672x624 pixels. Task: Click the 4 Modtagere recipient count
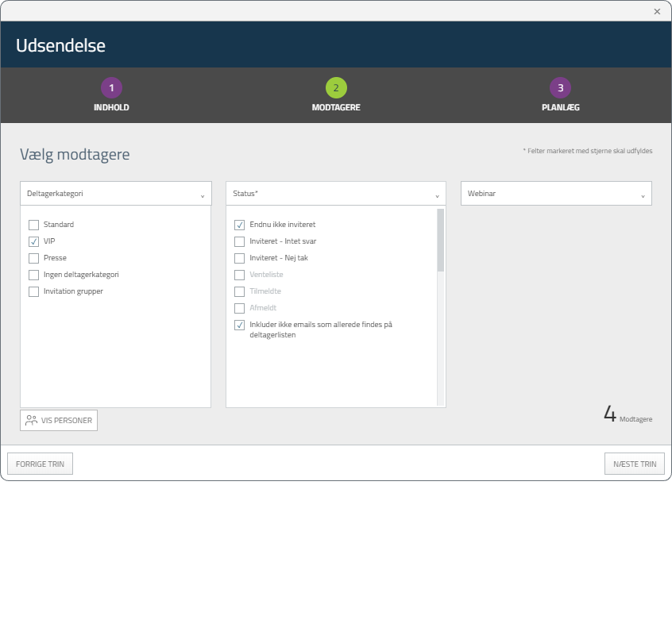(628, 414)
